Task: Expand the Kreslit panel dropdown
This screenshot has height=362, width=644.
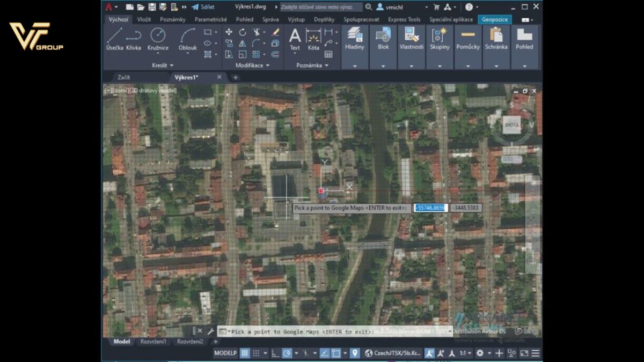Action: (163, 65)
